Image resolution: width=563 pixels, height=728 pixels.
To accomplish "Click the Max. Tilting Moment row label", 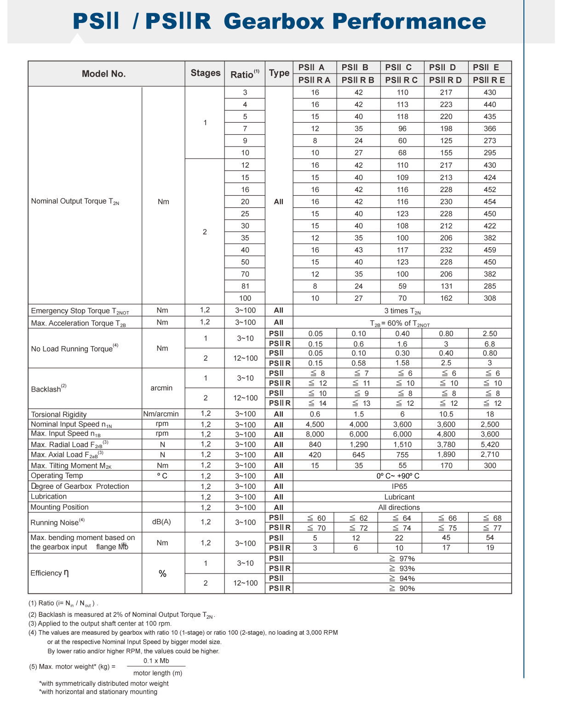I will click(x=71, y=466).
